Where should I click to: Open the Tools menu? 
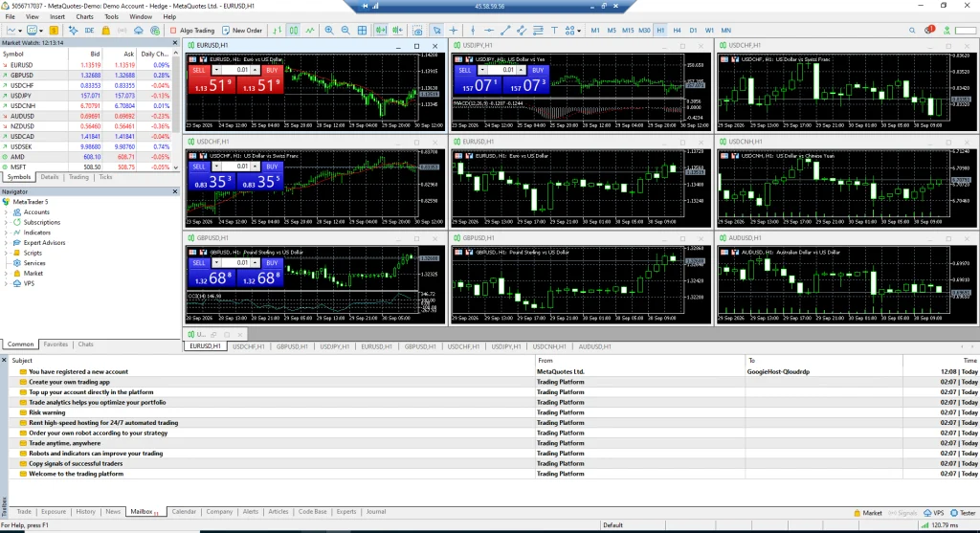pyautogui.click(x=111, y=17)
